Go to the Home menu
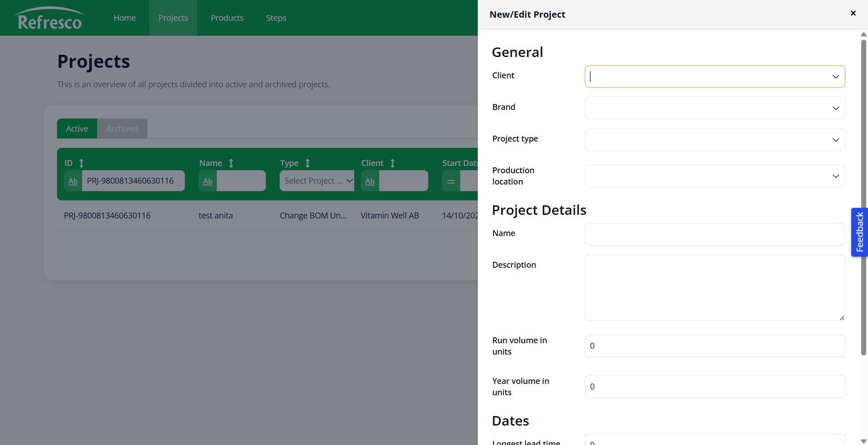This screenshot has width=868, height=445. click(x=125, y=18)
